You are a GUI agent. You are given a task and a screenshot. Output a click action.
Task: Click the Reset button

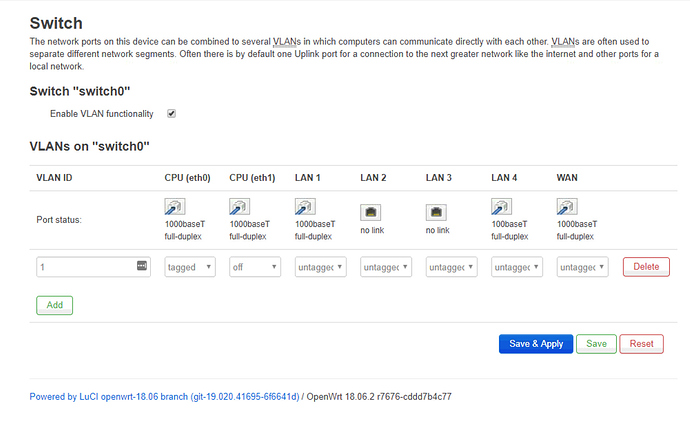(x=641, y=344)
